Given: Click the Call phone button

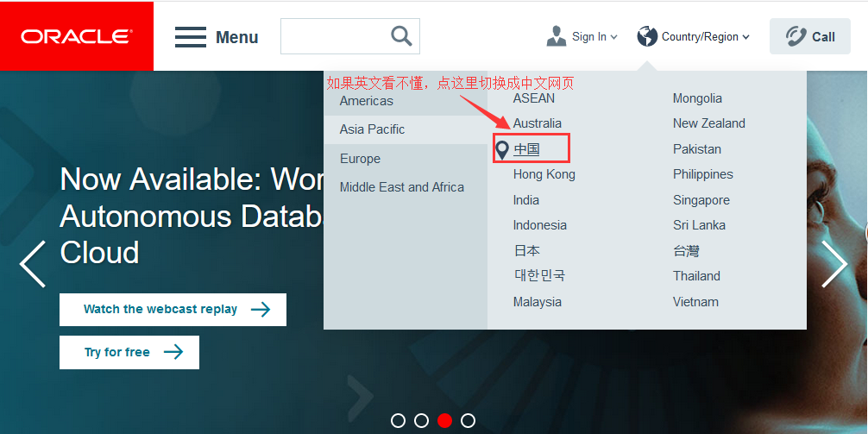Looking at the screenshot, I should point(810,36).
